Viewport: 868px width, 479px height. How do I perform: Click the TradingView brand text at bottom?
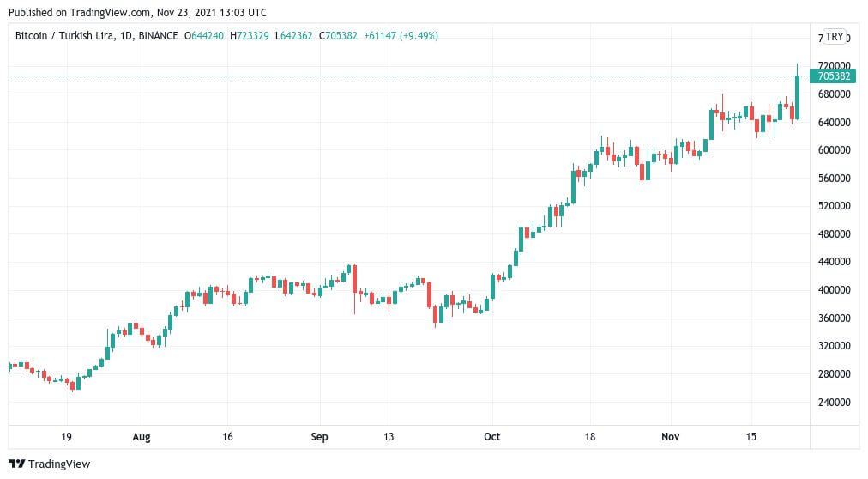click(x=59, y=464)
